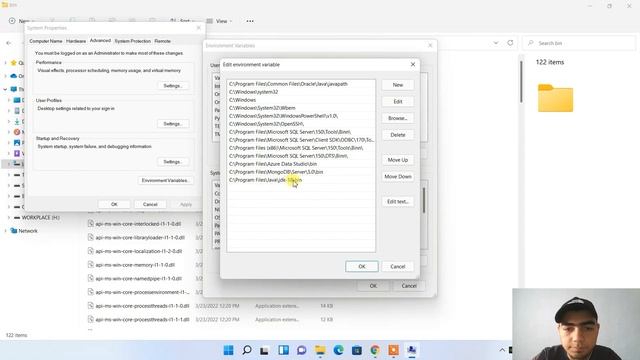Select api-ms-win-core-processthreads-l1-1-0.dll file
This screenshot has width=640, height=360.
point(142,306)
